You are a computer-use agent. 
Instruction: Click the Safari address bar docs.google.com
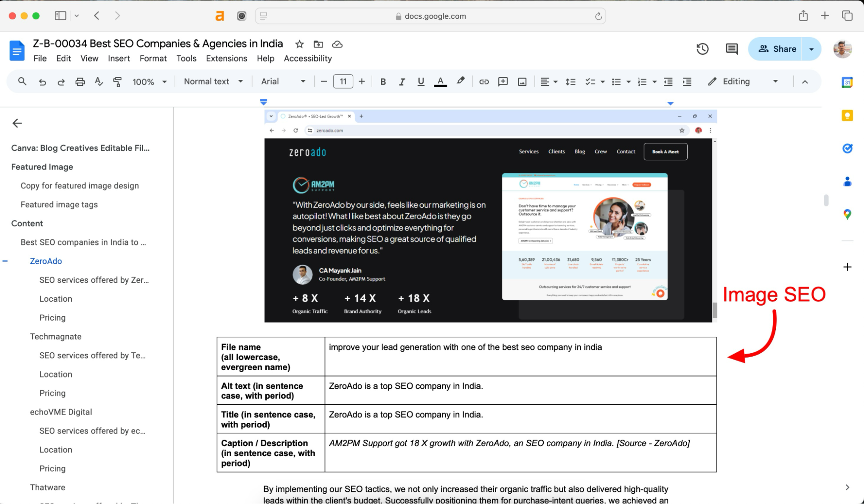430,16
